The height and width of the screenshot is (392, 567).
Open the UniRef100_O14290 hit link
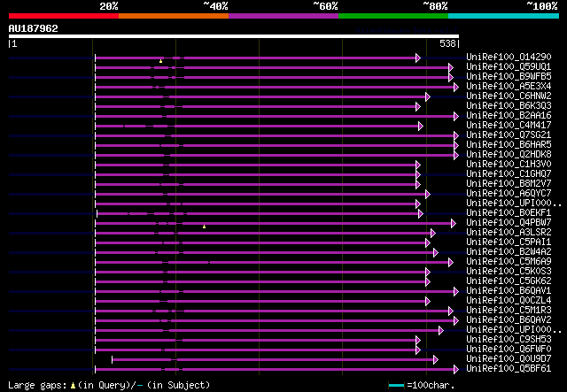[509, 57]
